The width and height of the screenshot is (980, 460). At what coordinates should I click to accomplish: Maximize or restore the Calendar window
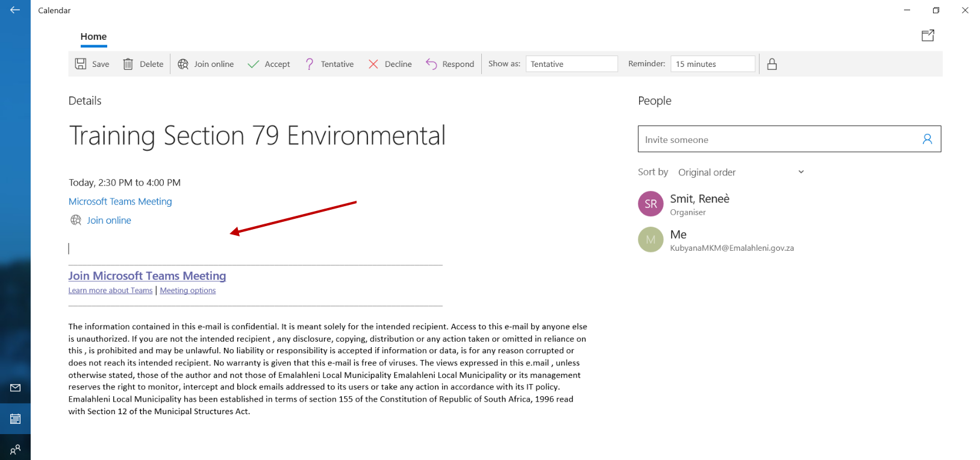(936, 10)
